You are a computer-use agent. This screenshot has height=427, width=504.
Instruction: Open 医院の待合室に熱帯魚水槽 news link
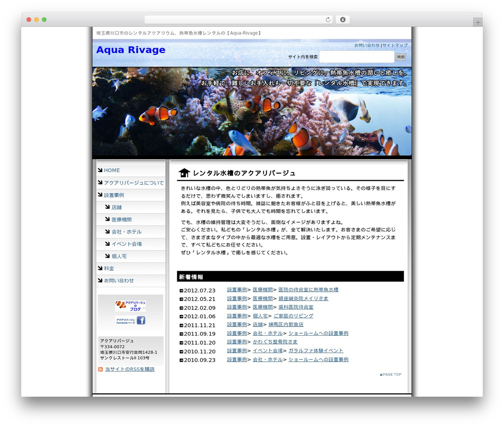pyautogui.click(x=308, y=290)
